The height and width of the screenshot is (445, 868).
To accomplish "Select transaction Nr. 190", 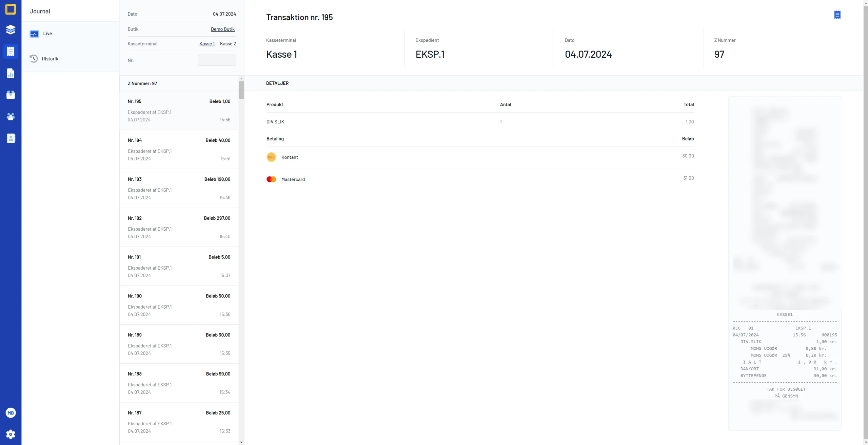I will tap(179, 305).
